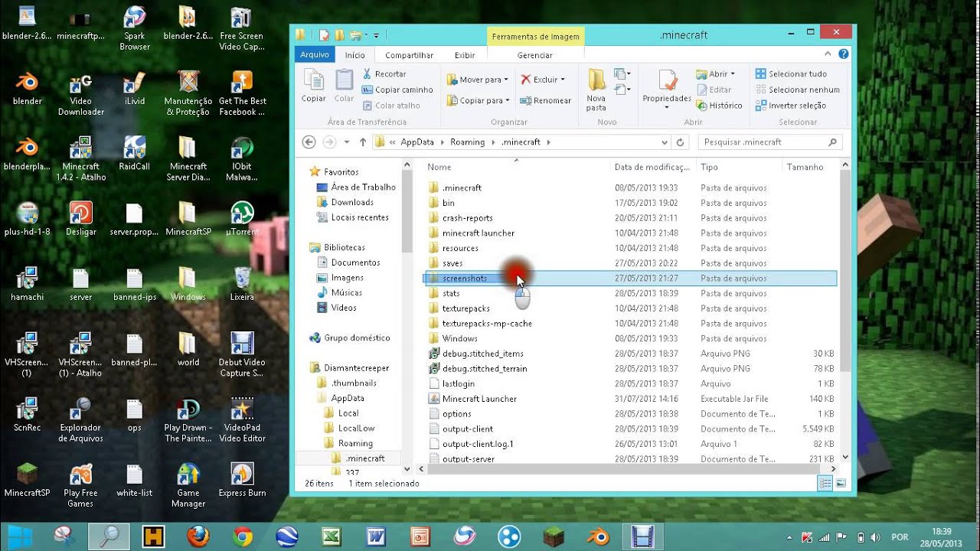Open Firefox from the taskbar
The image size is (980, 551).
[198, 537]
